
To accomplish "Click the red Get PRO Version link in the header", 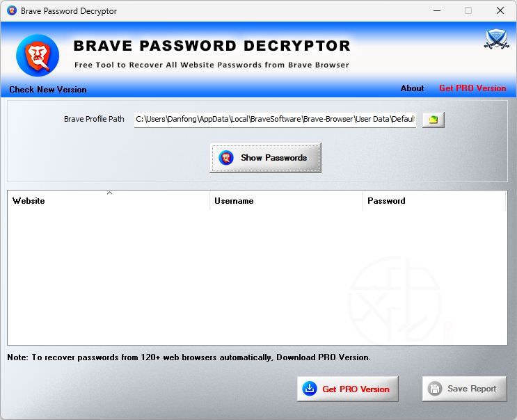I will pyautogui.click(x=472, y=88).
